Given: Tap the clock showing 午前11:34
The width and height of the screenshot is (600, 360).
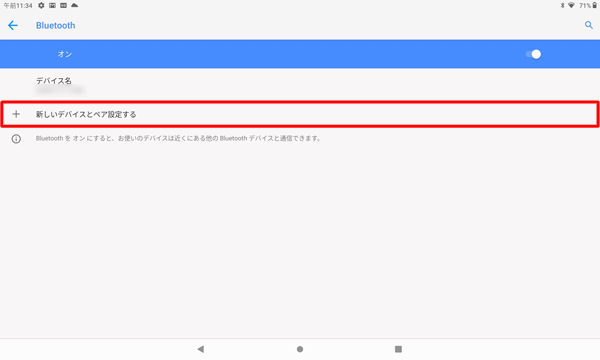Looking at the screenshot, I should tap(18, 5).
